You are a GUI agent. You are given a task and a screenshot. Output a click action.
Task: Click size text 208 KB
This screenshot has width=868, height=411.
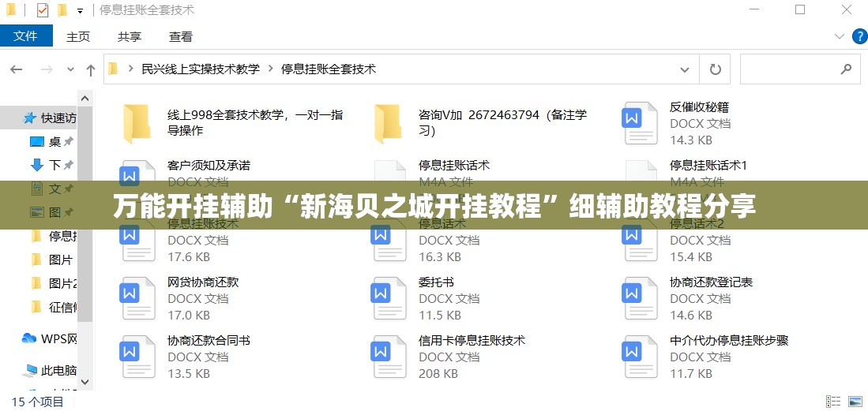coord(438,374)
